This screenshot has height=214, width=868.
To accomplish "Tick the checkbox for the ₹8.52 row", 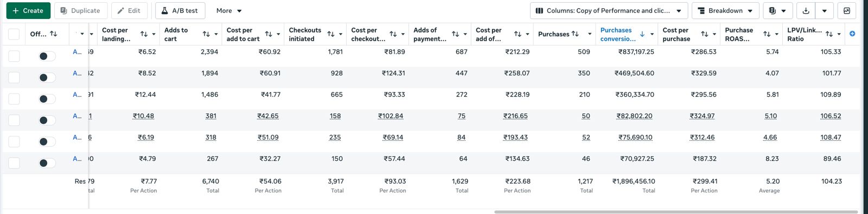I will 14,77.
